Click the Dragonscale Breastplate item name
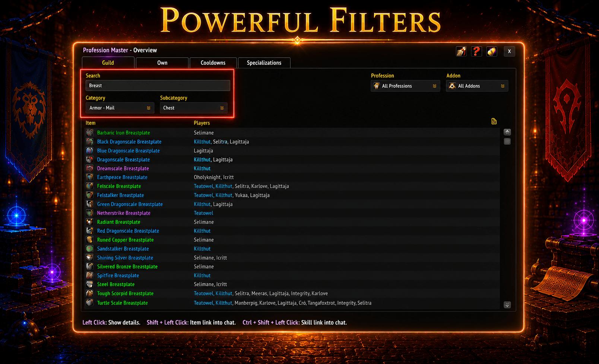Image resolution: width=599 pixels, height=364 pixels. point(123,159)
